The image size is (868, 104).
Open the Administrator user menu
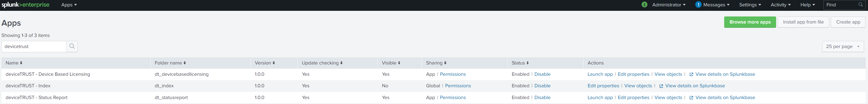click(x=669, y=5)
